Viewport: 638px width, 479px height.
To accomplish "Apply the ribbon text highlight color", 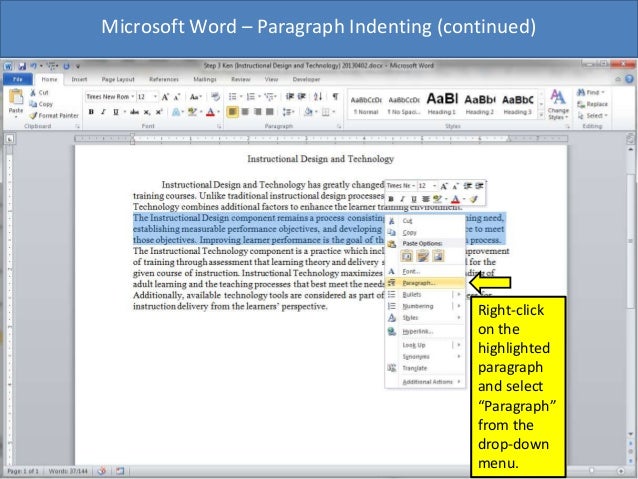I will (x=192, y=112).
